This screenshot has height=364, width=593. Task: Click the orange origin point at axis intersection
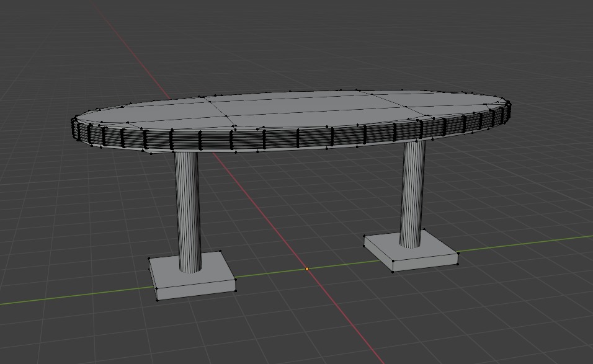[x=306, y=269]
